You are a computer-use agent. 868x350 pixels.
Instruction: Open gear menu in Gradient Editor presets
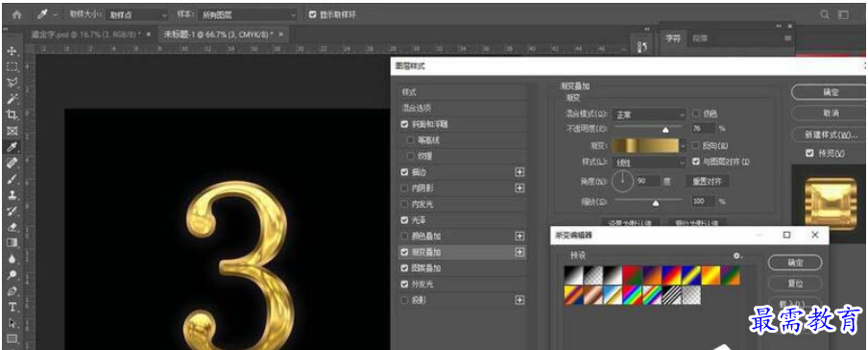737,256
